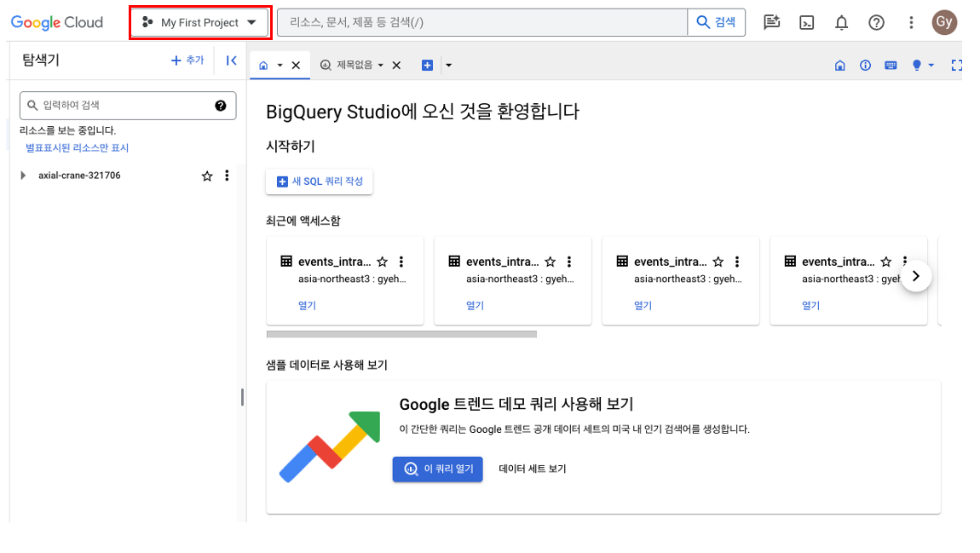Open the 제목없음 tab dropdown arrow
980x553 pixels.
pyautogui.click(x=381, y=65)
